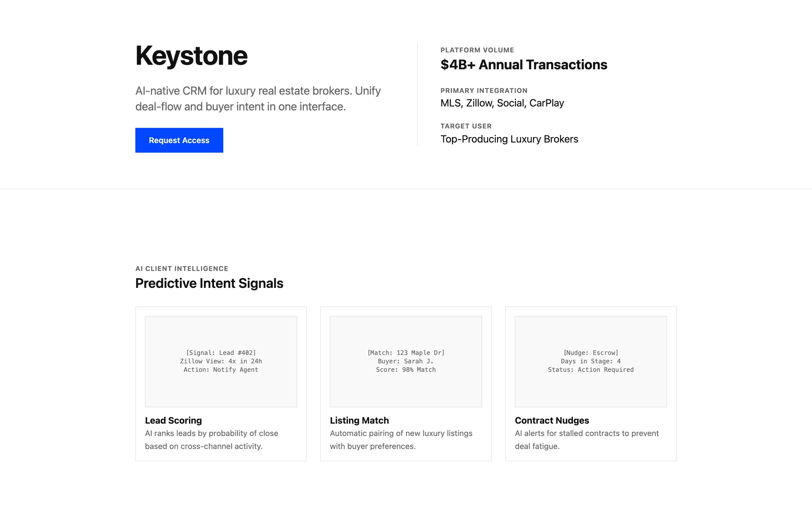Select the Listing Match card title
Viewport: 812px width, 507px height.
click(x=359, y=420)
